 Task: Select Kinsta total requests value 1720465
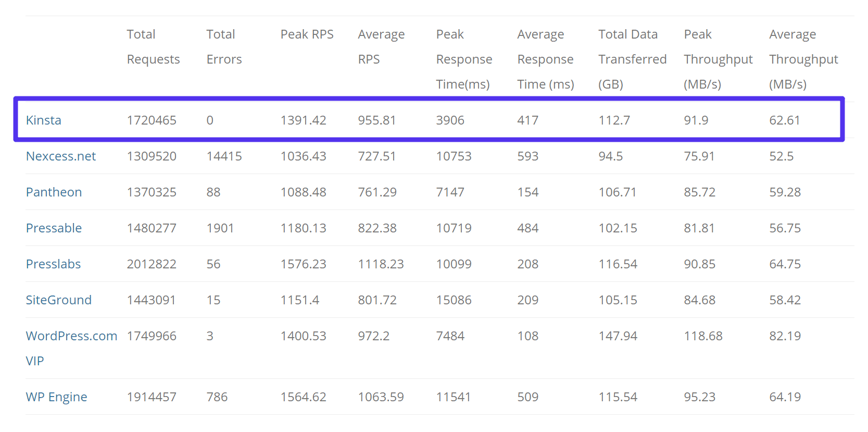pyautogui.click(x=152, y=120)
